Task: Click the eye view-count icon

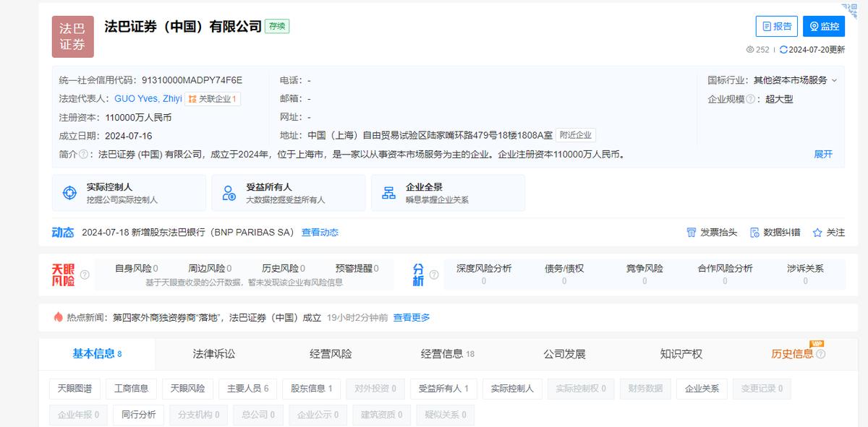Action: coord(750,50)
